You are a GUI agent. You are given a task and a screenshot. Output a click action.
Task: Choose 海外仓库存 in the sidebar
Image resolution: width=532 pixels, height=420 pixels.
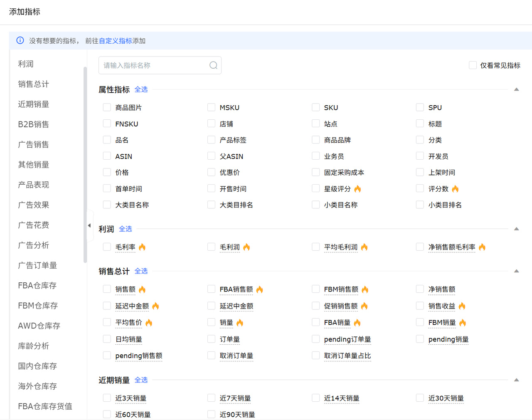pyautogui.click(x=37, y=386)
